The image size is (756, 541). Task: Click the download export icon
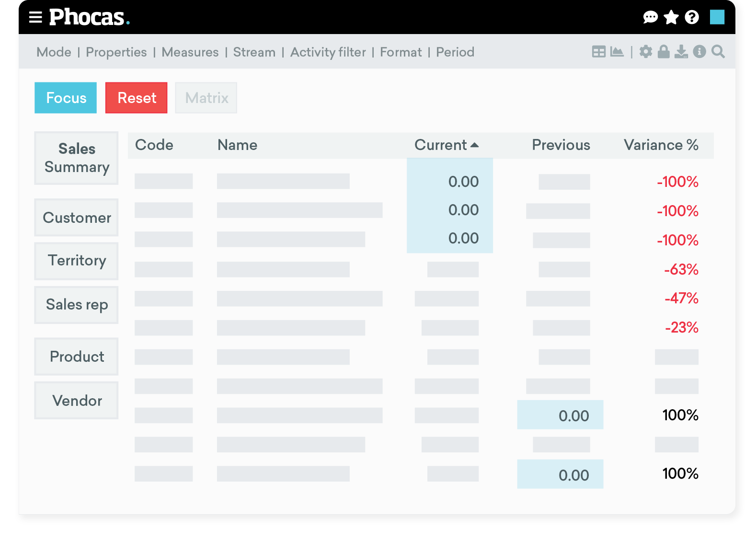point(681,52)
